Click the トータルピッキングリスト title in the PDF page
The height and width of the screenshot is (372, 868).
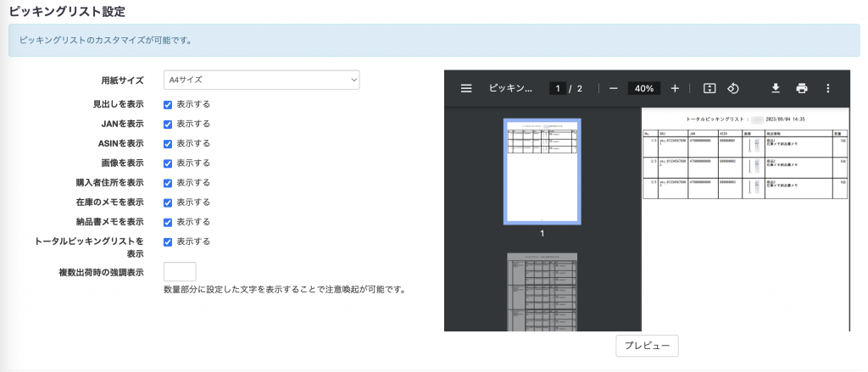click(715, 119)
